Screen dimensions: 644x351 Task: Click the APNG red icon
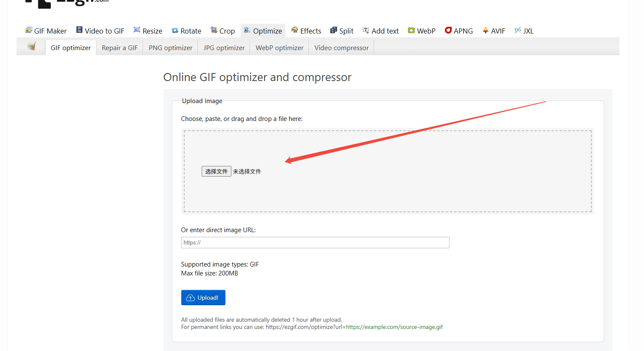click(448, 30)
